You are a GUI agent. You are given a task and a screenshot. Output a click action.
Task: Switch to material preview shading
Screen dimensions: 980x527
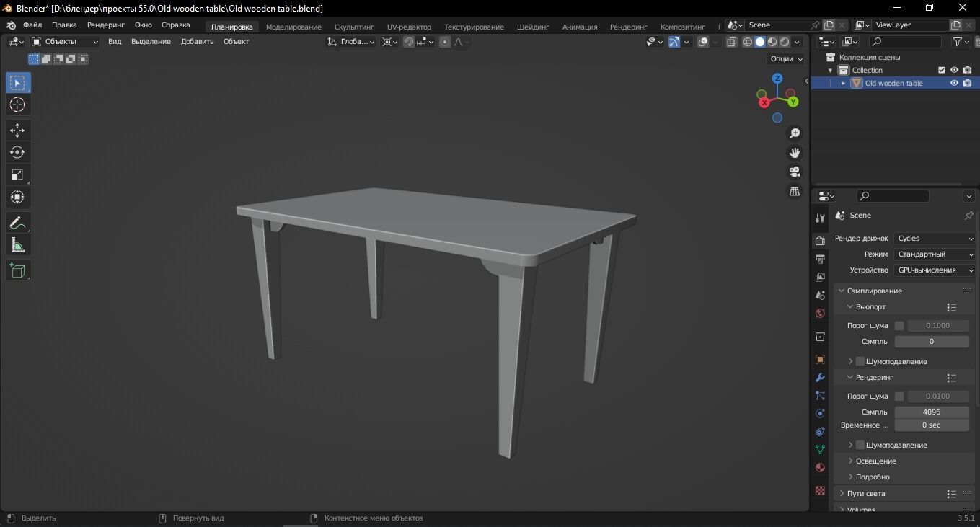pos(772,42)
